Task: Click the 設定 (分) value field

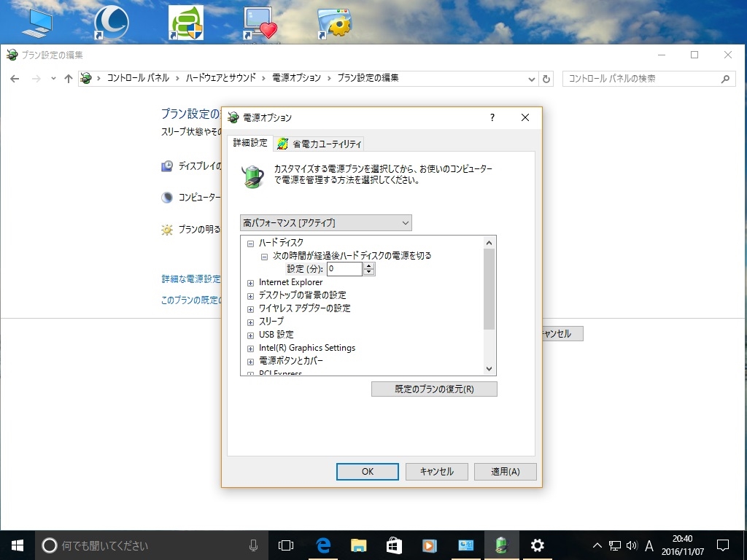Action: click(344, 269)
